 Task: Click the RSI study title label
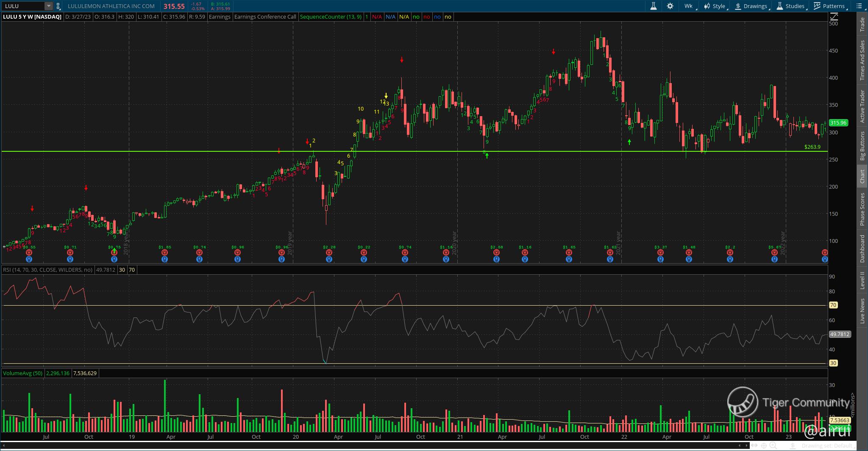[x=48, y=270]
